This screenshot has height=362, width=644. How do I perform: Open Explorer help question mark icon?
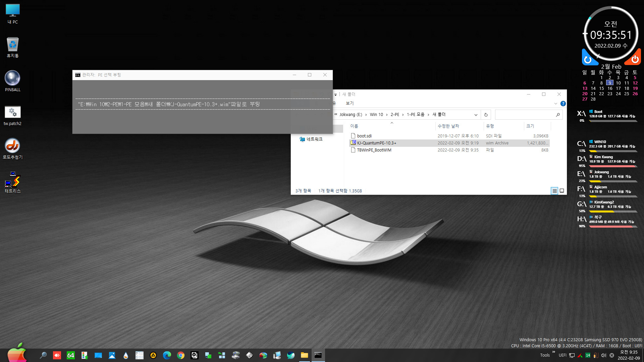click(563, 104)
